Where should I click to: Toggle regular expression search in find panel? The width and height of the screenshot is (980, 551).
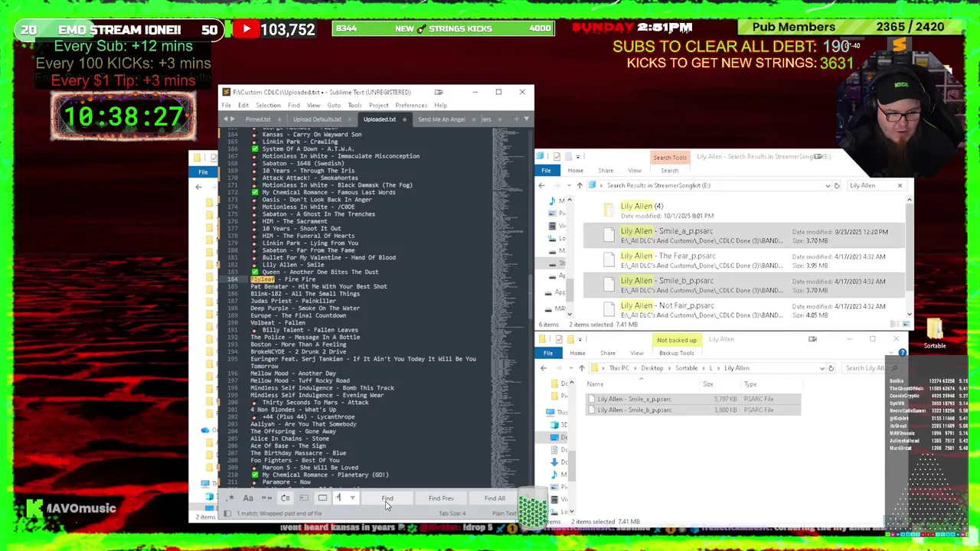[230, 498]
